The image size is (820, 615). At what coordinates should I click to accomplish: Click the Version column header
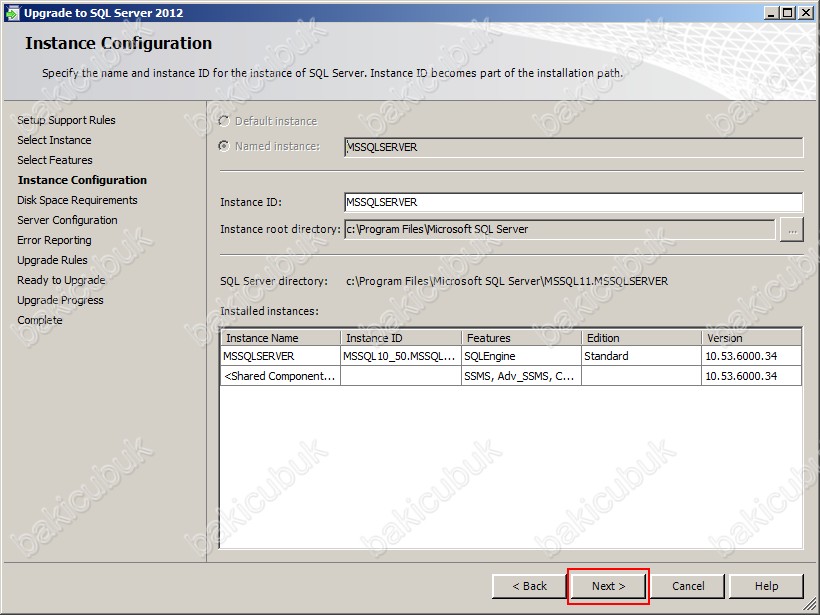click(751, 338)
